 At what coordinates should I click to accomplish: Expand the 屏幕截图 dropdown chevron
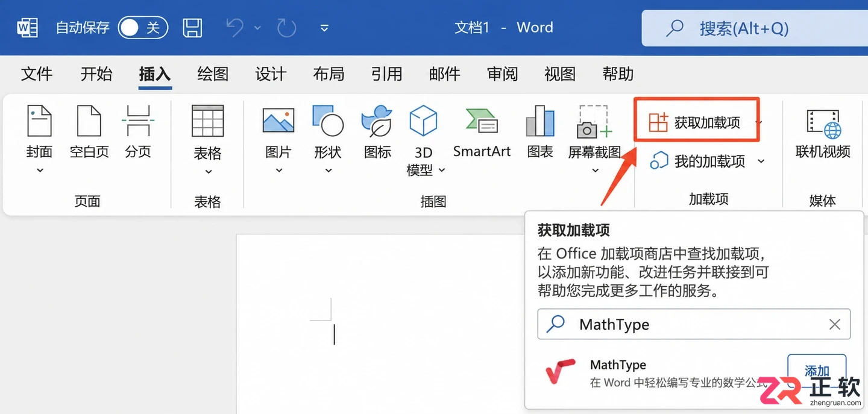click(x=595, y=171)
